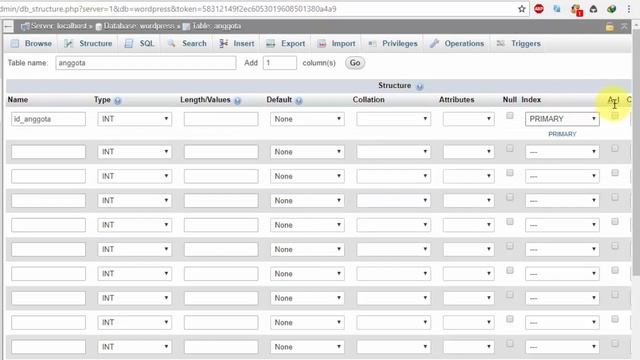Click the Import tab icon
This screenshot has height=360, width=640.
322,44
